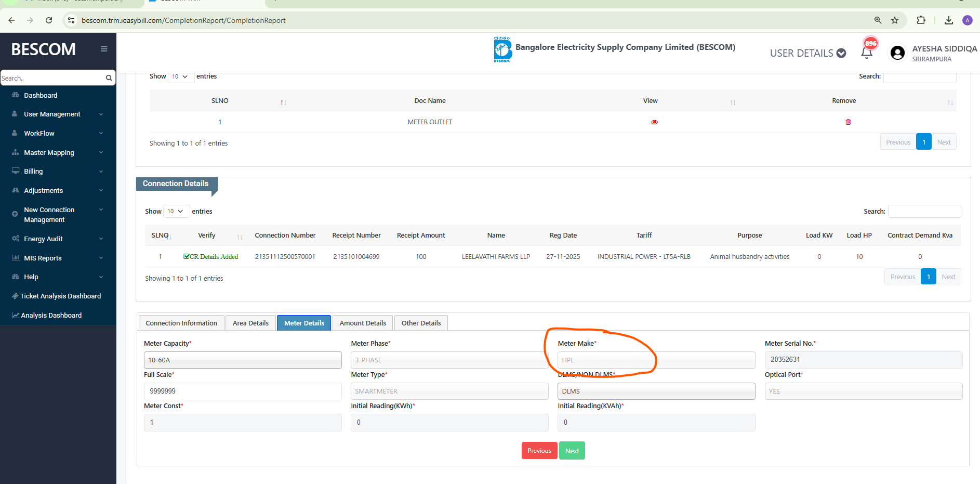This screenshot has width=980, height=484.
Task: Click the notification bell icon
Action: tap(866, 53)
